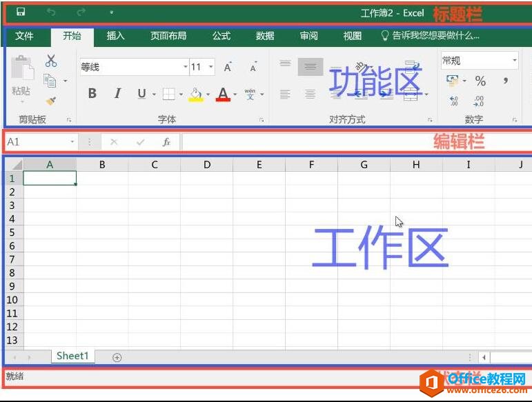
Task: Click the Increase Font Size icon
Action: pyautogui.click(x=227, y=67)
